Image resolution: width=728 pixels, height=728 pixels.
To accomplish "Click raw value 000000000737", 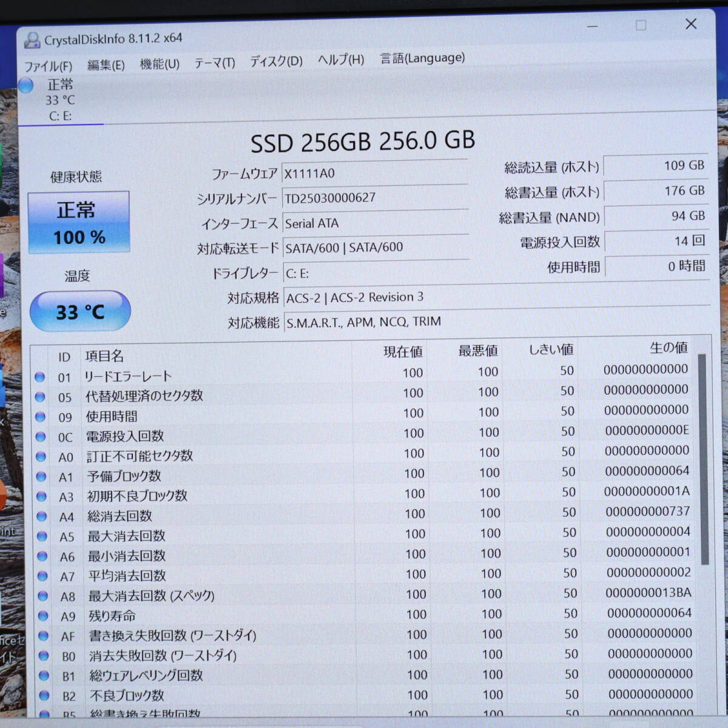I will point(648,511).
